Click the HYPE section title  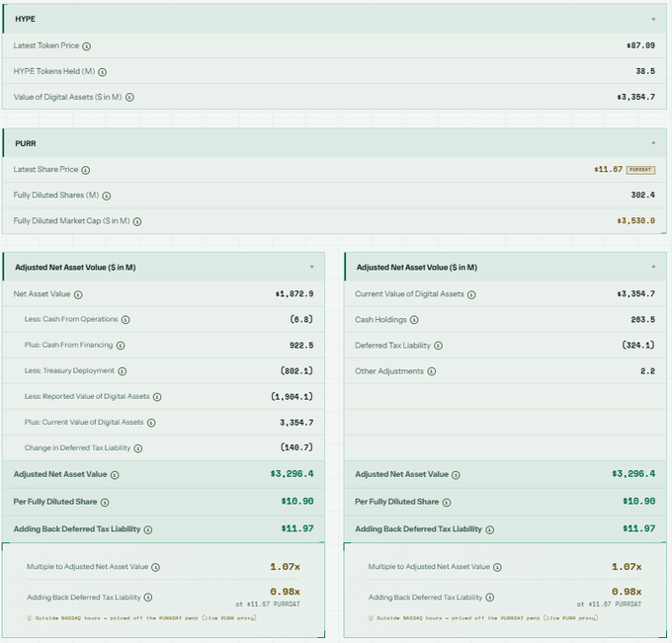tap(26, 19)
